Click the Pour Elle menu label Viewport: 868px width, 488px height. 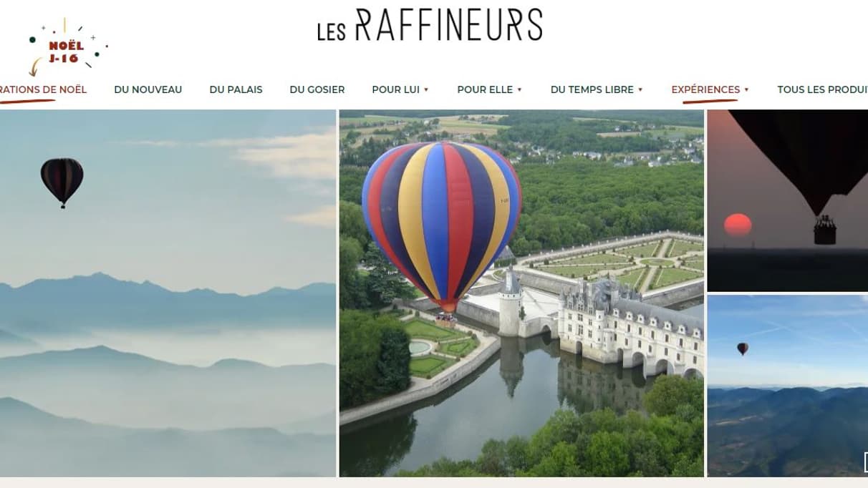tap(485, 89)
